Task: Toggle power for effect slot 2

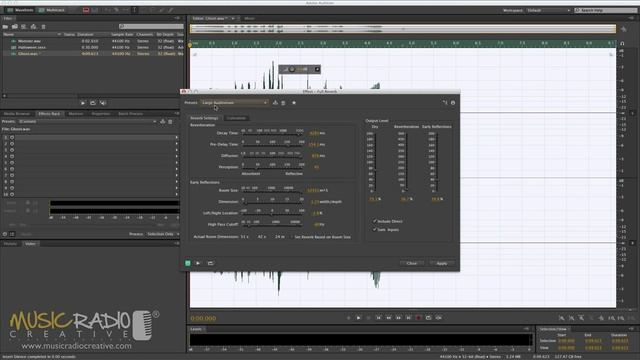Action: (x=12, y=144)
